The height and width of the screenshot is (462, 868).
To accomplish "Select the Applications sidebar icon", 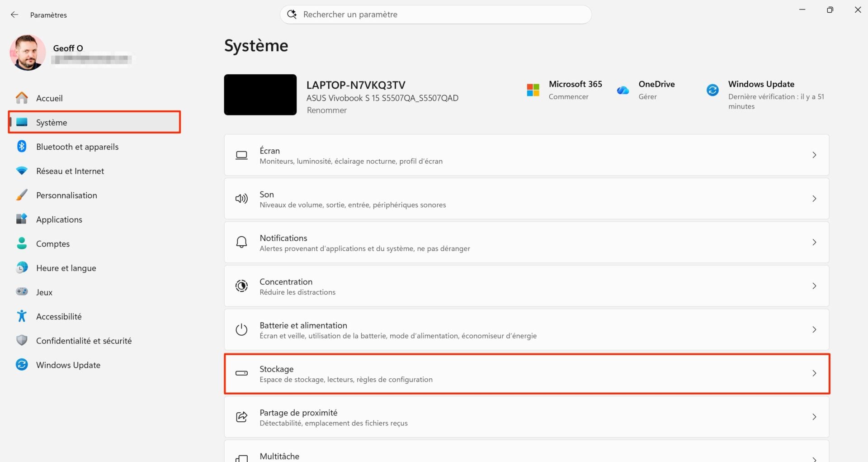I will coord(22,219).
